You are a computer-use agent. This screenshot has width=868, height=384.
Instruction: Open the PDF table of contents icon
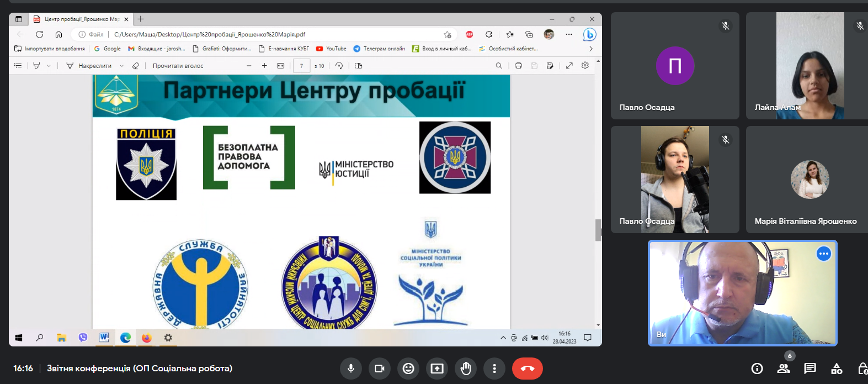click(18, 66)
